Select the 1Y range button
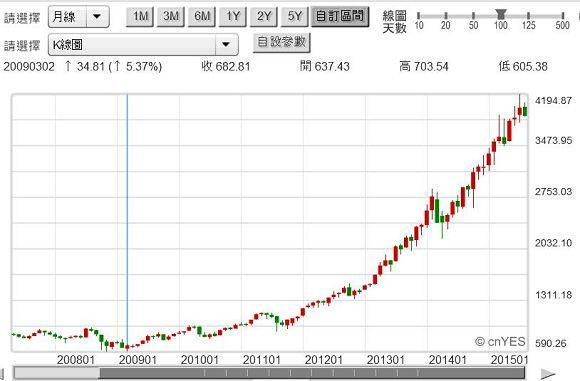Viewport: 580px width, 381px height. point(233,17)
